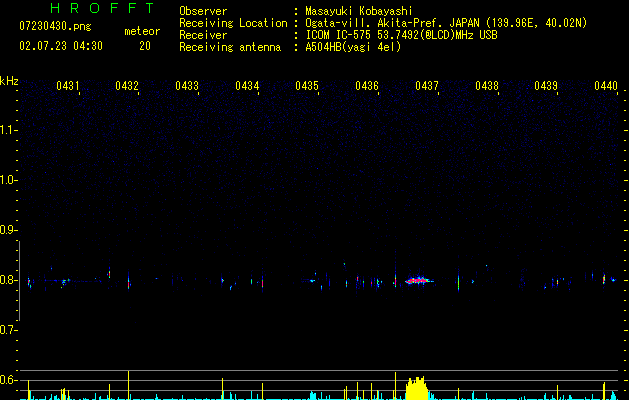
Task: Click the 0437 time marker
Action: coord(427,85)
